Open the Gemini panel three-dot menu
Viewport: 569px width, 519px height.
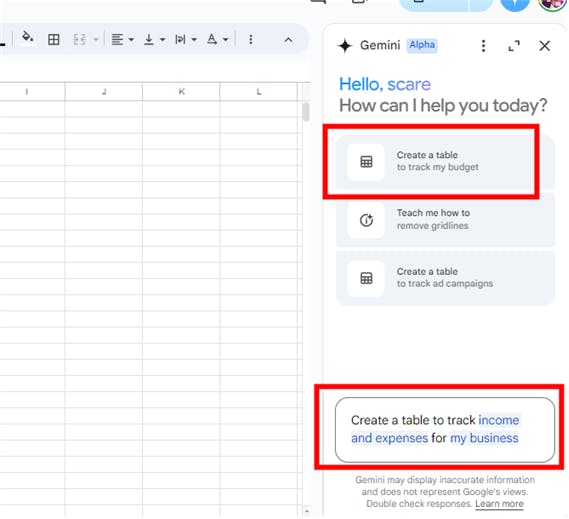click(x=483, y=46)
